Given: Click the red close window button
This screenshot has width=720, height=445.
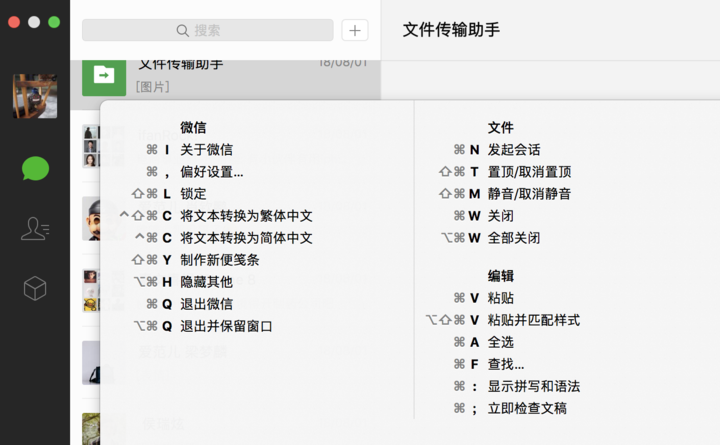Looking at the screenshot, I should click(14, 22).
